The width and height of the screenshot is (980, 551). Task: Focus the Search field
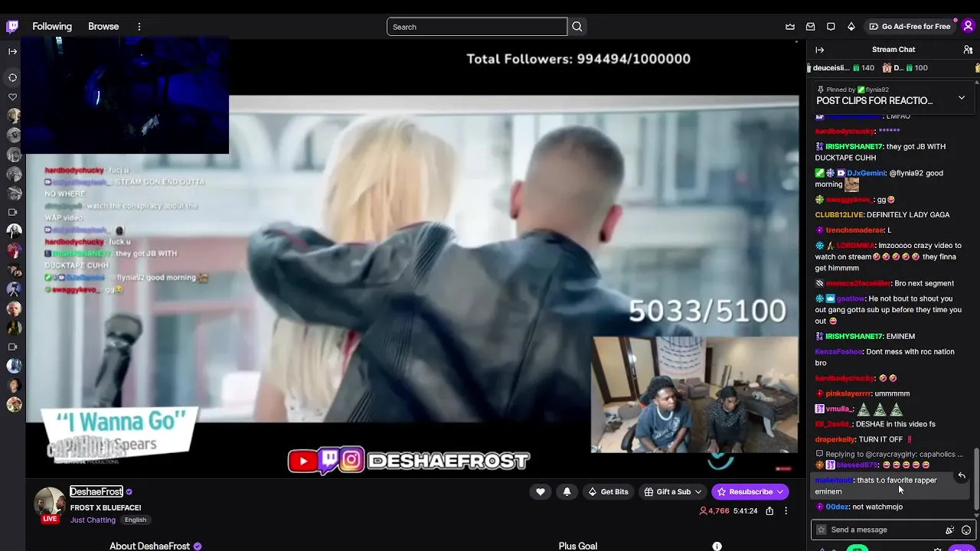tap(477, 27)
